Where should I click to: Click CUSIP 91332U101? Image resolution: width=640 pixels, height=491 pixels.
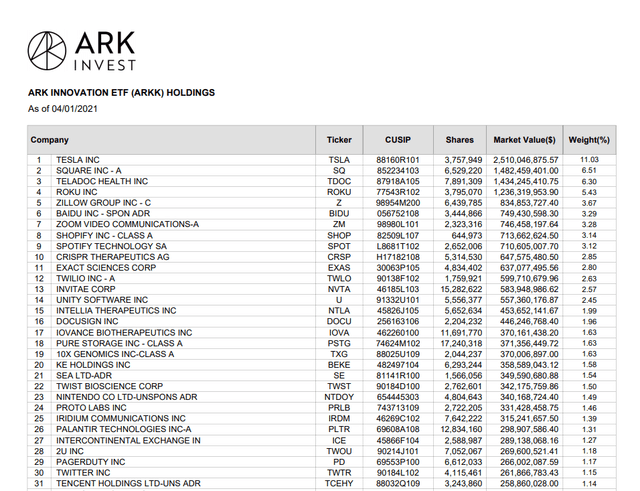(398, 300)
